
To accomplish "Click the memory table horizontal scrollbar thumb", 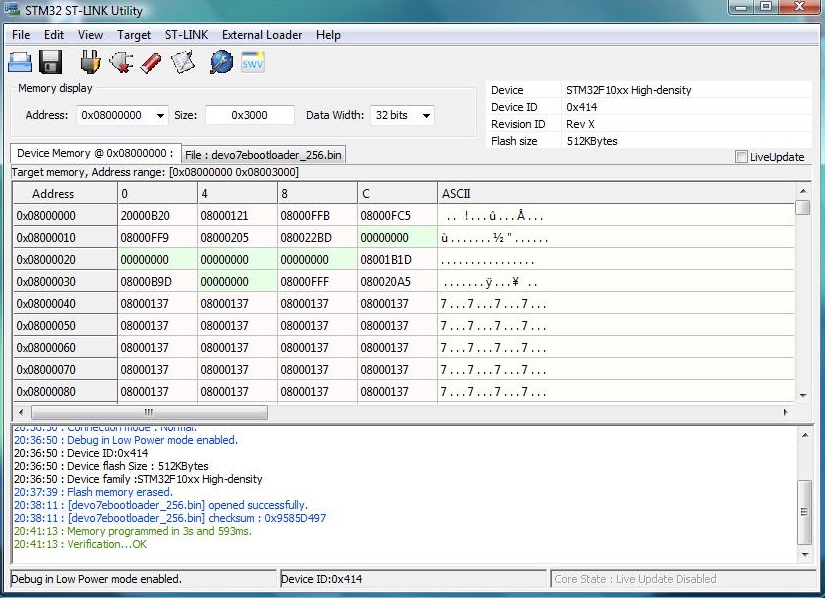I will [x=149, y=412].
